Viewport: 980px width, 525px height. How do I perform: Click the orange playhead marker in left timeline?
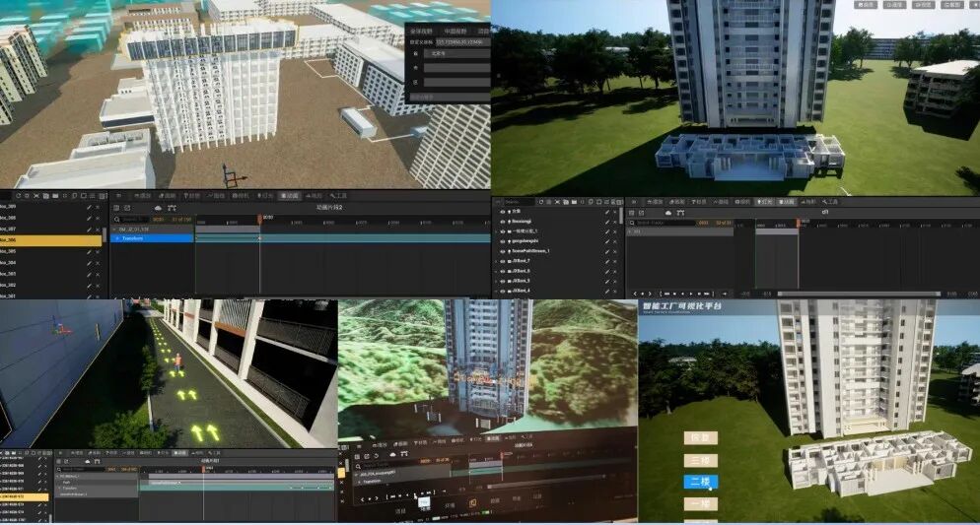point(260,218)
